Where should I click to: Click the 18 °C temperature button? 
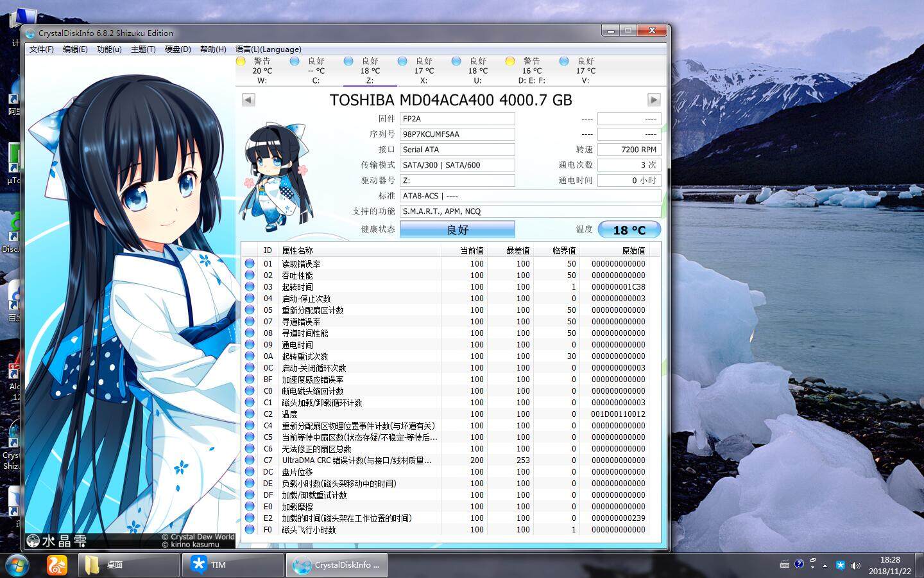pyautogui.click(x=629, y=229)
